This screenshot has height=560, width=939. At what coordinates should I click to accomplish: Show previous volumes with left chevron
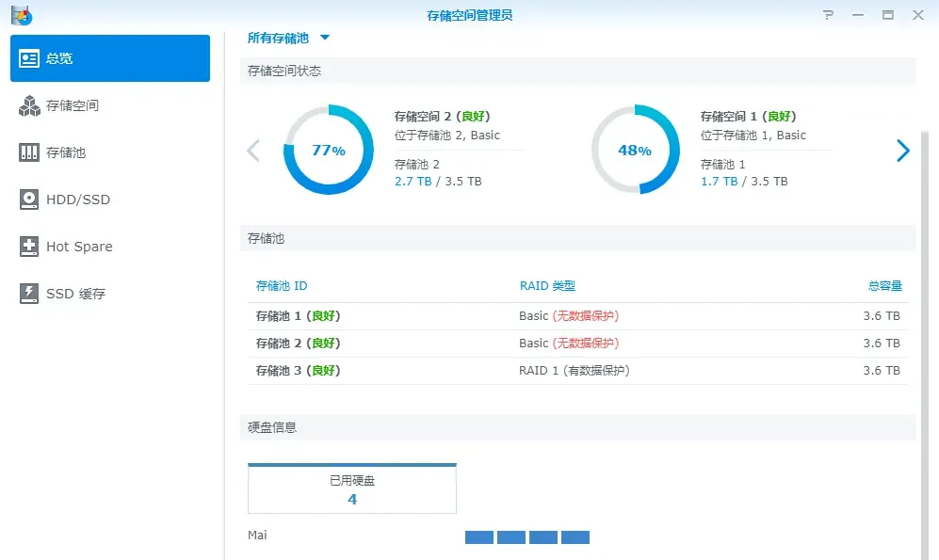click(x=252, y=151)
